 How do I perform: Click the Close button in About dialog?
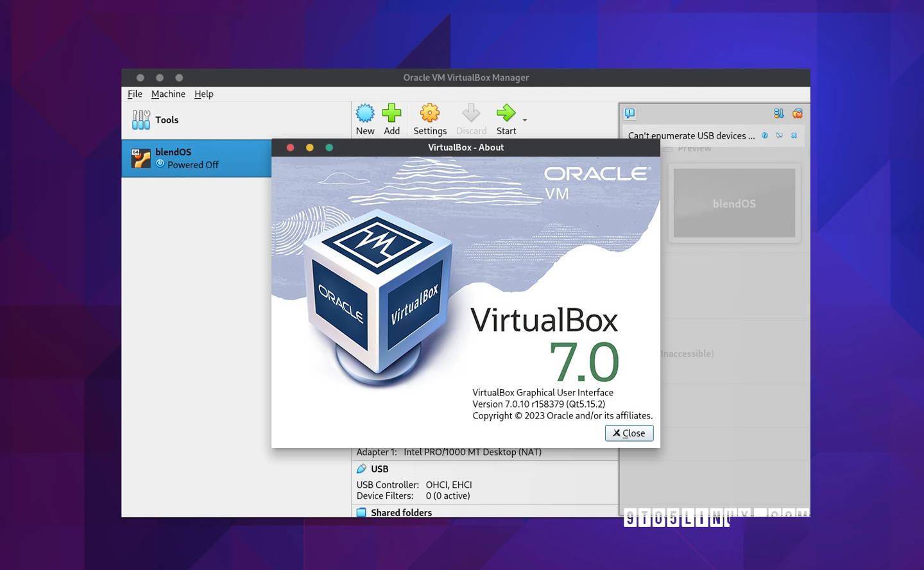tap(629, 433)
